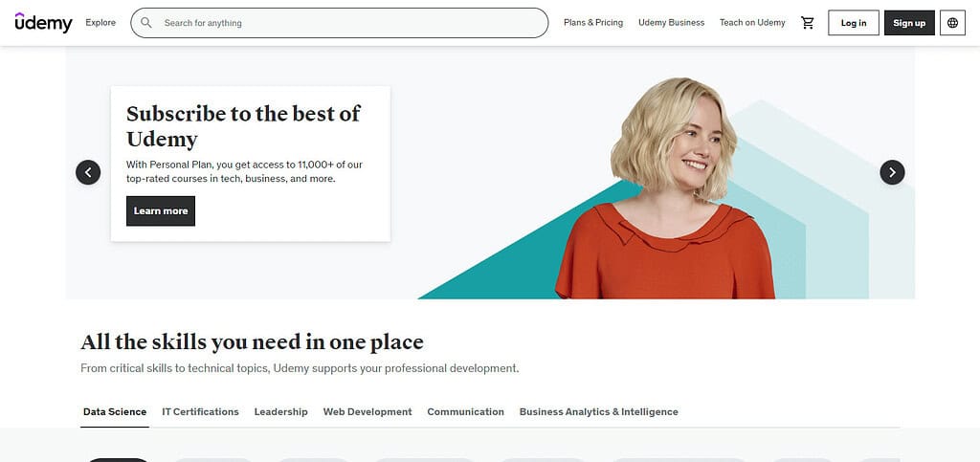This screenshot has height=462, width=980.
Task: Click the 'With Personal Plan' description text
Action: click(x=244, y=171)
